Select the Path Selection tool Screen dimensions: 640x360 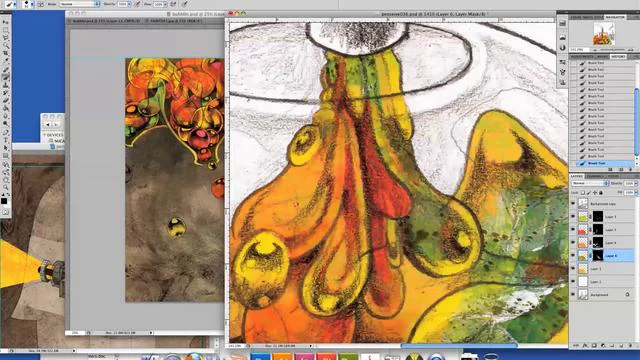point(5,148)
